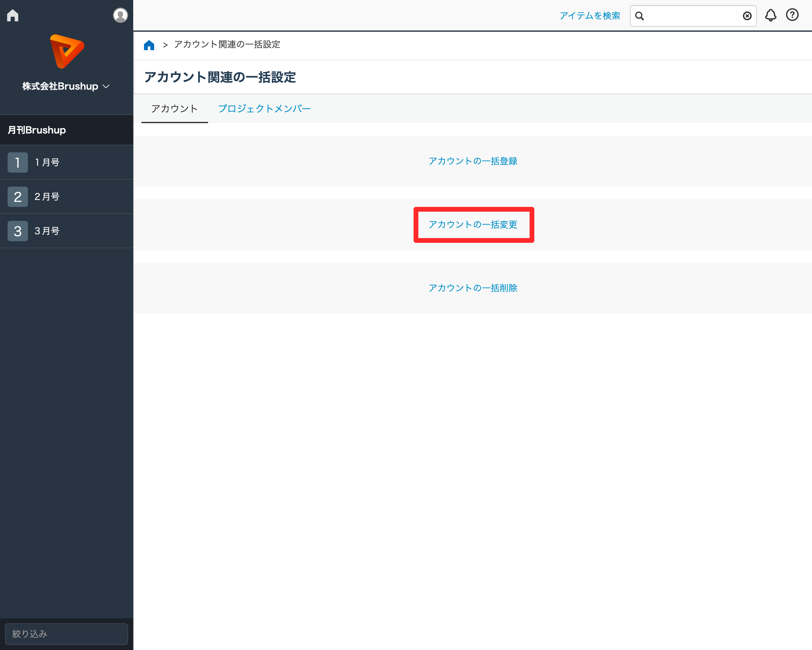Switch to the プロジェクトメンバー tab
Screen dimensions: 812x650
click(x=265, y=109)
